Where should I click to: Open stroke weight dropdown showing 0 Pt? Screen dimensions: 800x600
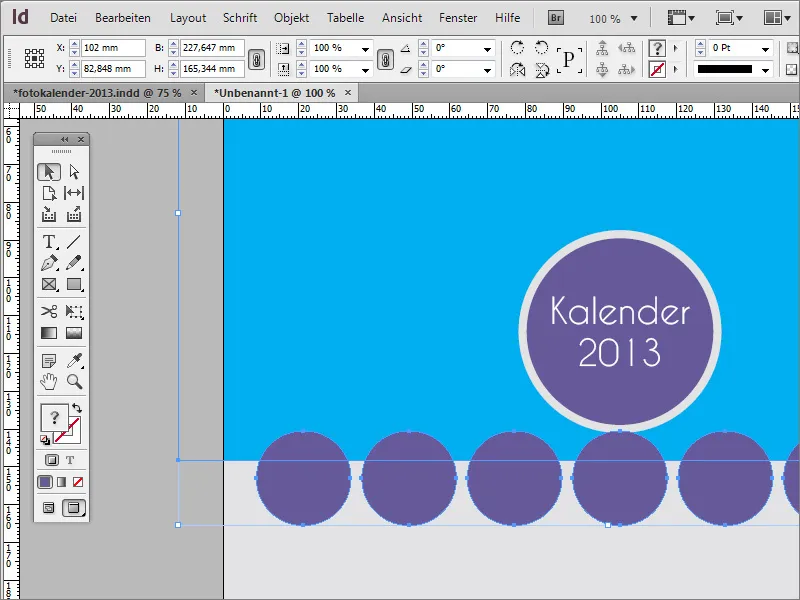click(x=765, y=49)
